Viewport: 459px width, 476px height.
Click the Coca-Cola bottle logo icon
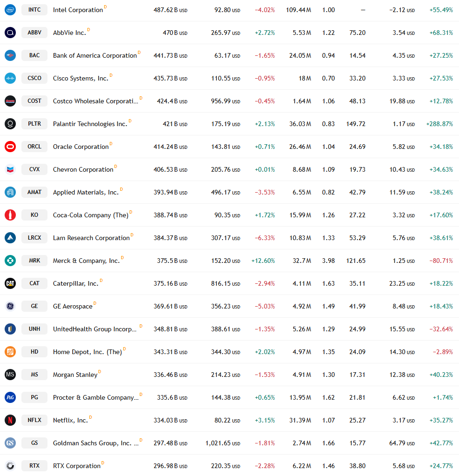point(10,215)
